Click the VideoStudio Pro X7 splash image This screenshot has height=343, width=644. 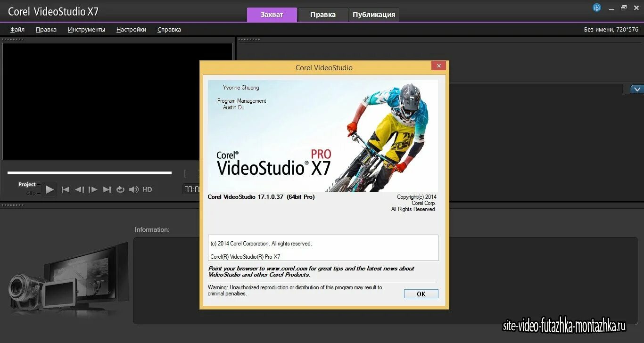tap(323, 136)
